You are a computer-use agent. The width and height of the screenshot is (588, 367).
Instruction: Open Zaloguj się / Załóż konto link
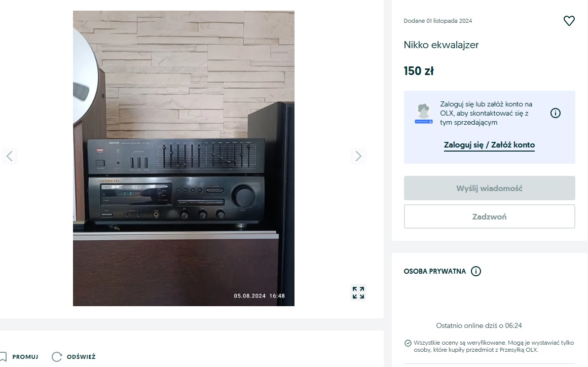coord(489,145)
